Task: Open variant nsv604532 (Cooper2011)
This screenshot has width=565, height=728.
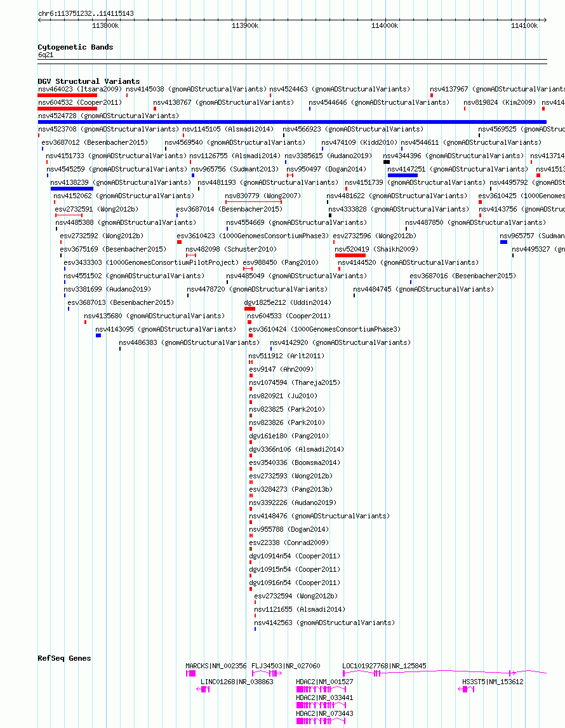Action: (x=80, y=103)
